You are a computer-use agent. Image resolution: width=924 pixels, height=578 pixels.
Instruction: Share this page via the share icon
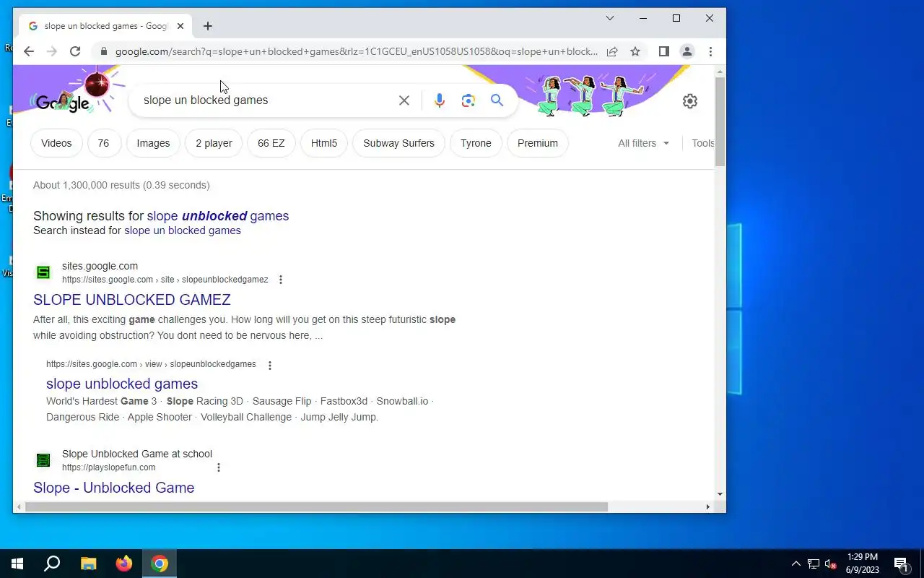tap(612, 51)
